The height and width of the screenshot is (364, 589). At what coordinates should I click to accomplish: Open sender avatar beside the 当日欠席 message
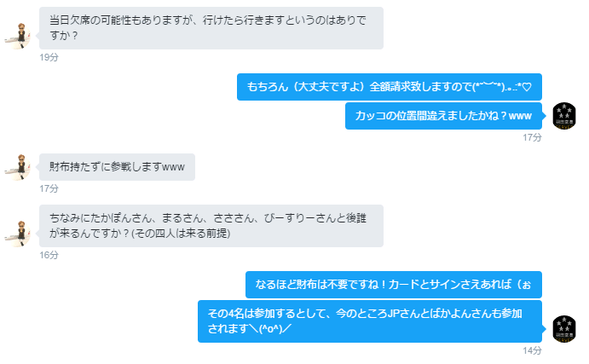(x=18, y=36)
